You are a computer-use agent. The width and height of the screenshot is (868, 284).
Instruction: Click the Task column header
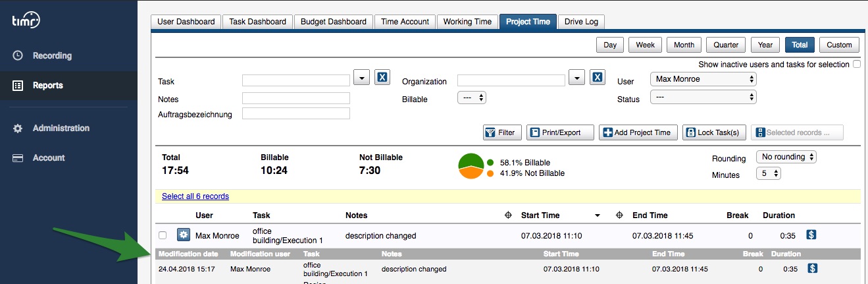click(261, 215)
